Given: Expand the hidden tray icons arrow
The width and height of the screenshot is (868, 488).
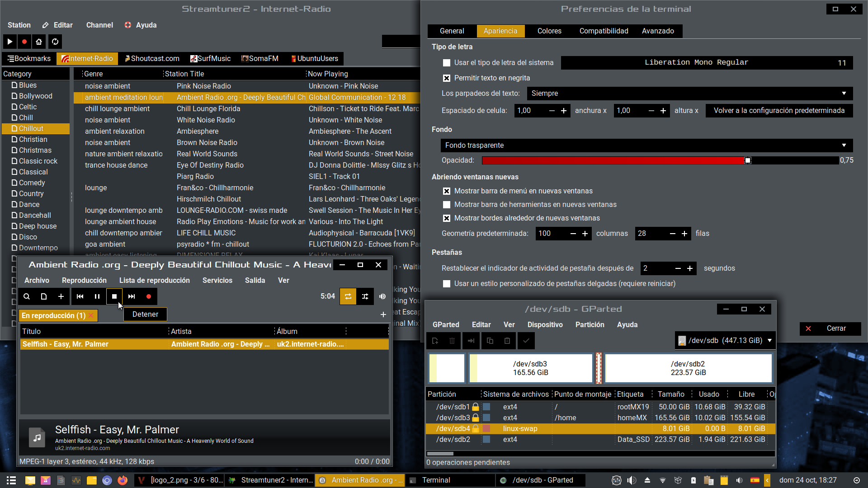Looking at the screenshot, I should [x=767, y=480].
